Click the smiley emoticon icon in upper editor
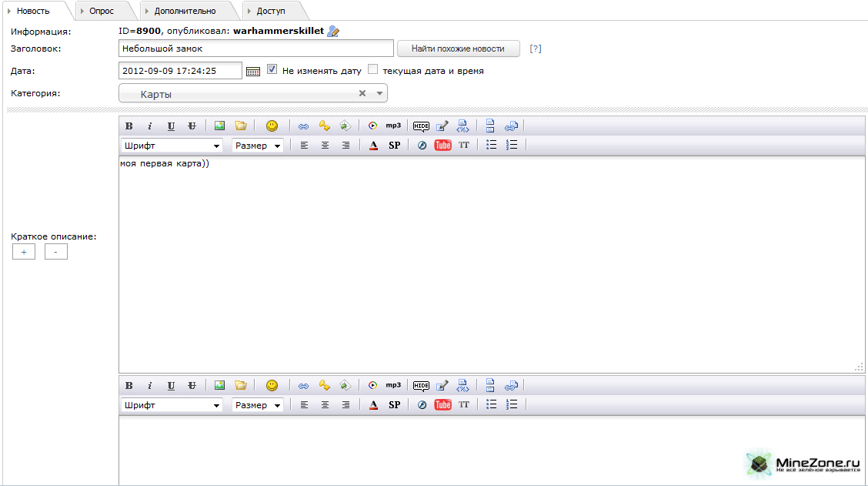 pyautogui.click(x=272, y=126)
